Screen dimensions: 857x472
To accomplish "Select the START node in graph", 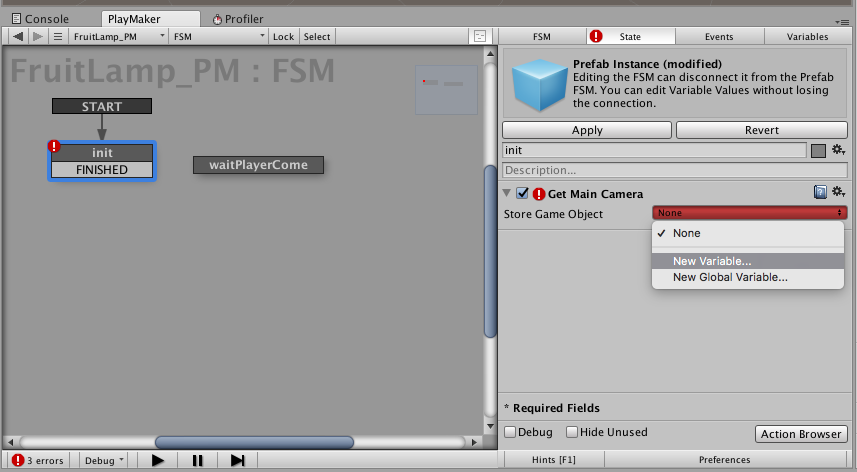I will (102, 106).
